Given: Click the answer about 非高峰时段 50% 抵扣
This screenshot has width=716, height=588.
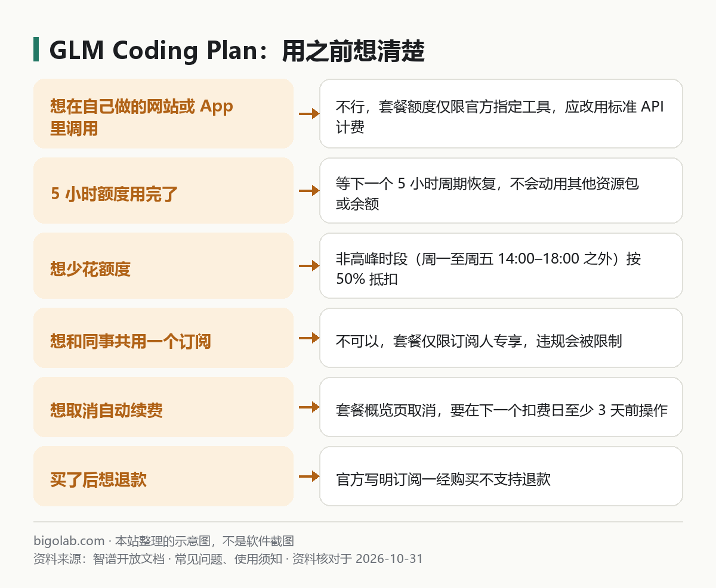Looking at the screenshot, I should [x=501, y=265].
